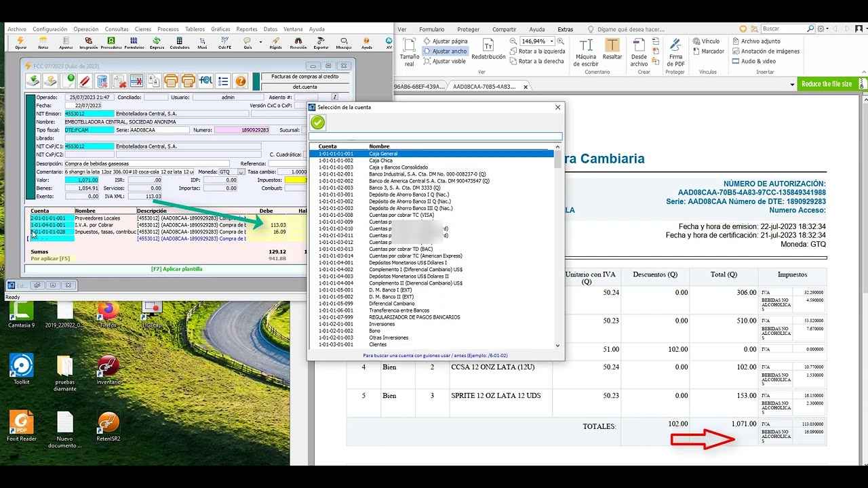Open the Notas toolbar icon

43,43
